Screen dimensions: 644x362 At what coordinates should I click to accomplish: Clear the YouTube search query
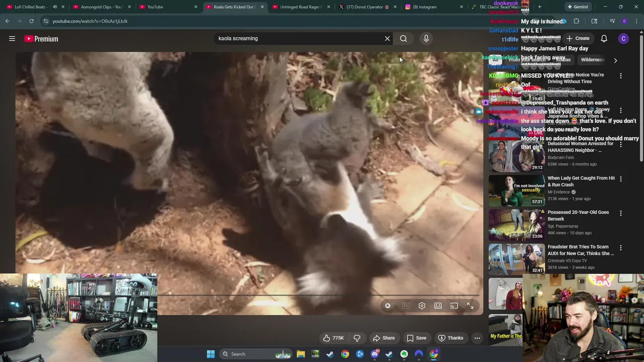tap(387, 38)
